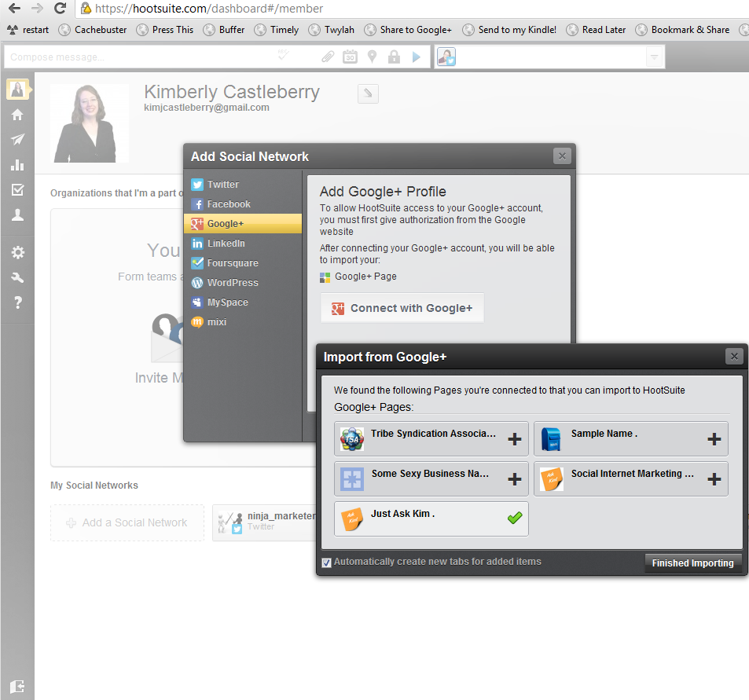Open Home streams in left sidebar
Image resolution: width=749 pixels, height=700 pixels.
17,115
